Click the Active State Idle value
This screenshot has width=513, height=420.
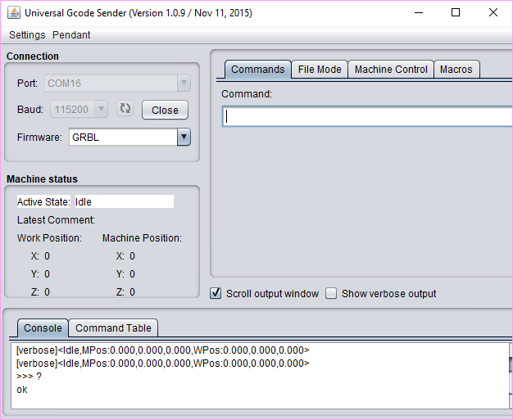coord(125,201)
